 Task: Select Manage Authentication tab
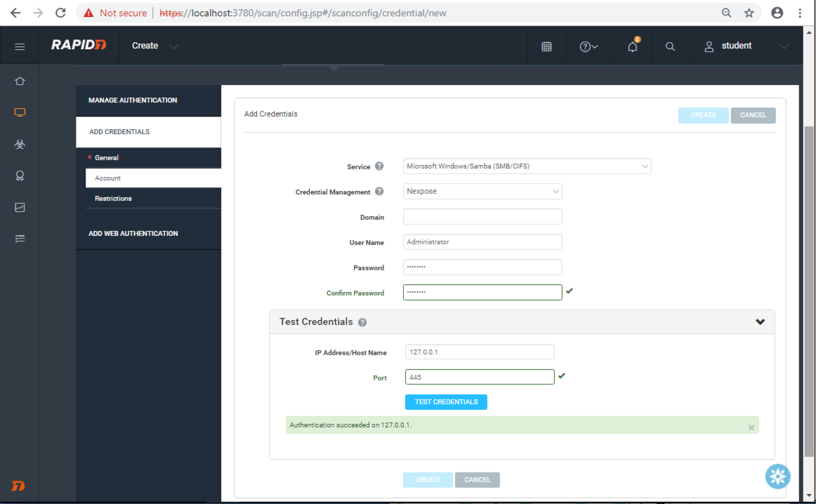pos(148,100)
